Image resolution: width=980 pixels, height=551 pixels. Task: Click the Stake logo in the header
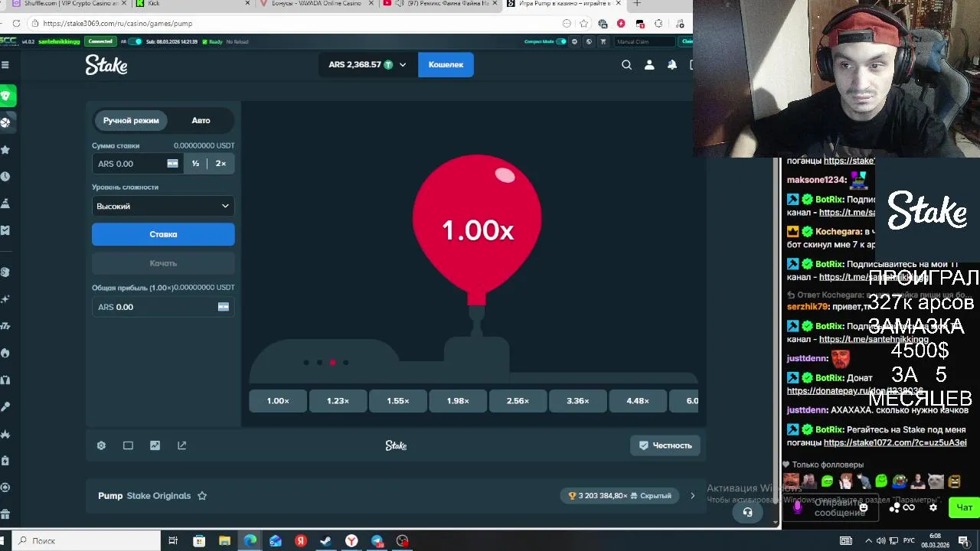click(106, 65)
